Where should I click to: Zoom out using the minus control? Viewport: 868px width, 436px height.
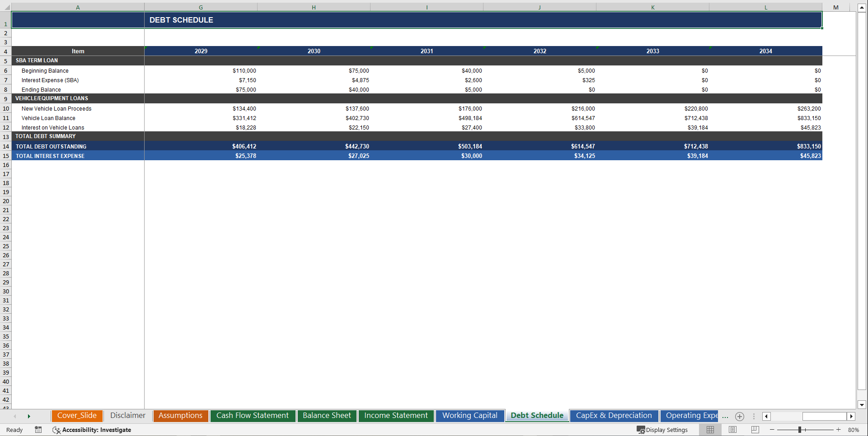click(773, 430)
